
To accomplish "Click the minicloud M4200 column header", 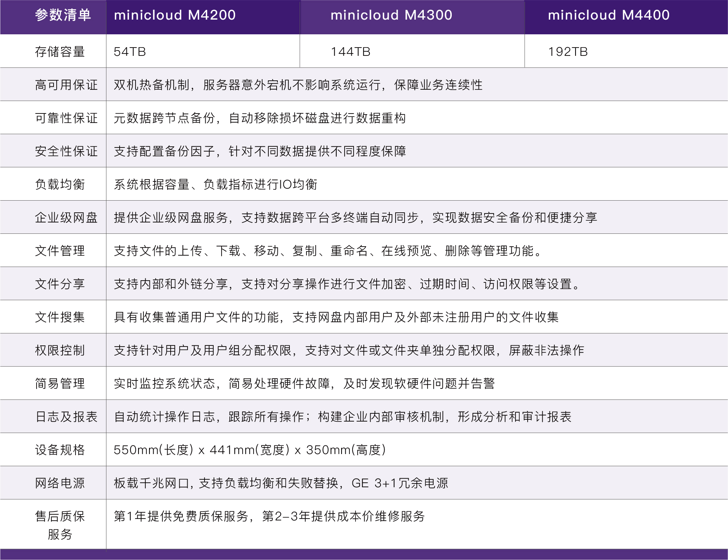I will pos(175,15).
